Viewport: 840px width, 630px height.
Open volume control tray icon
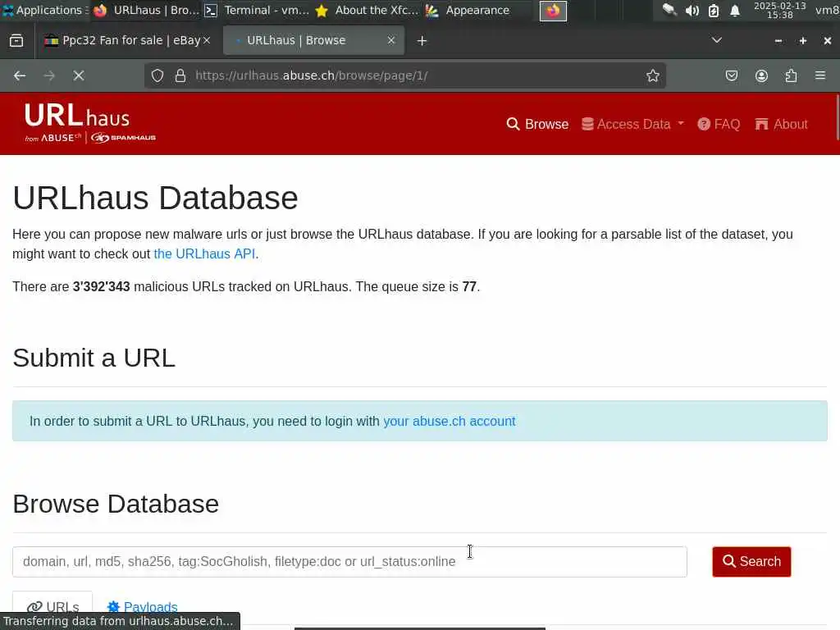(x=692, y=11)
